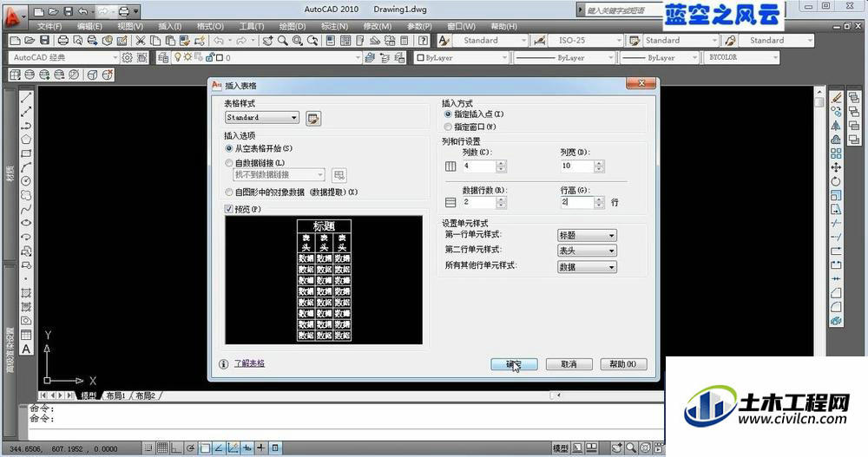This screenshot has height=457, width=868.
Task: Open the AutoCAD 经典 workspace dropdown
Action: (x=63, y=57)
